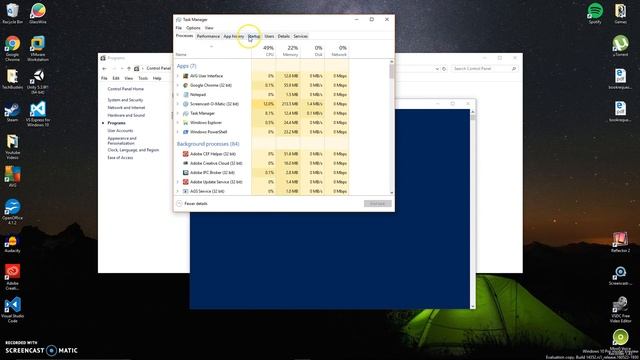Screen dimensions: 640x360
Task: Open the Edit menu in Control Panel window
Action: point(116,78)
